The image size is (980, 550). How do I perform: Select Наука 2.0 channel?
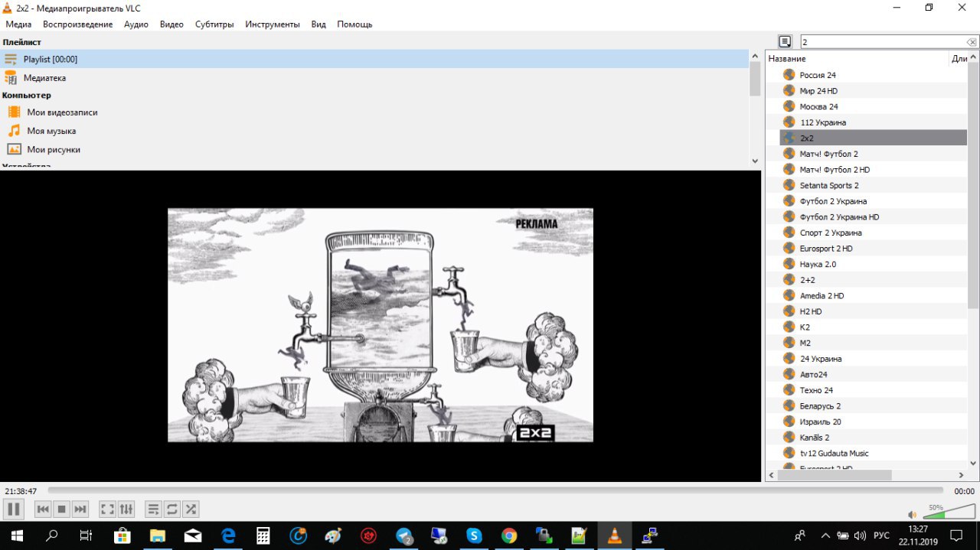point(818,264)
